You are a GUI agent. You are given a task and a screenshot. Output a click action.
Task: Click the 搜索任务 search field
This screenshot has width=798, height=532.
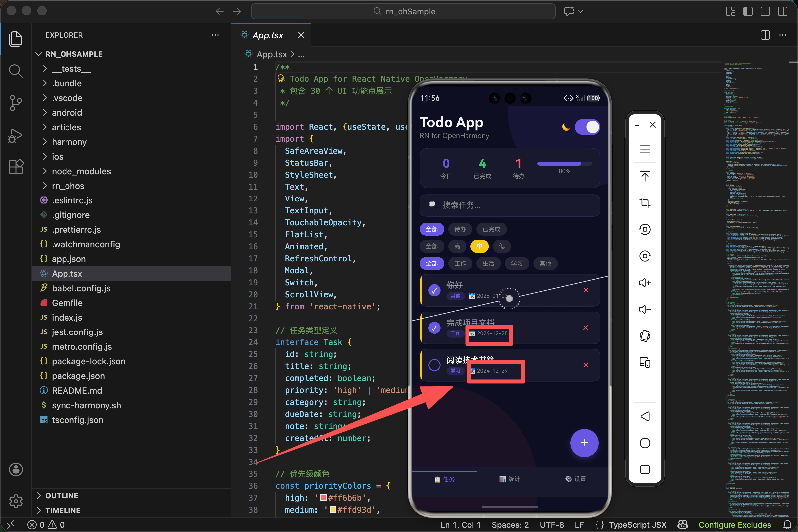510,205
